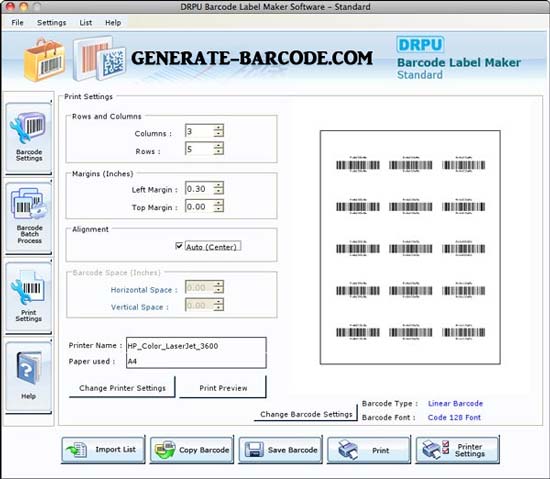Open Barcode Batch Process sidebar icon
550x479 pixels.
29,217
